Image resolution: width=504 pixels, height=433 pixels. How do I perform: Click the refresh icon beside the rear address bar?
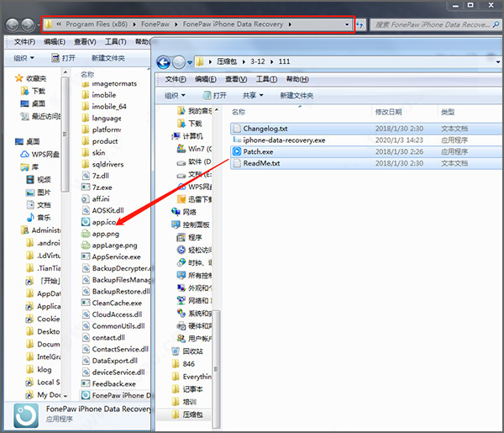[360, 24]
